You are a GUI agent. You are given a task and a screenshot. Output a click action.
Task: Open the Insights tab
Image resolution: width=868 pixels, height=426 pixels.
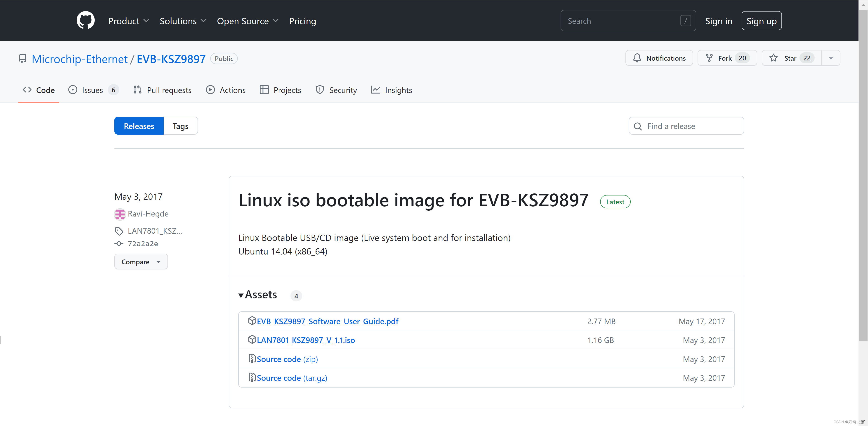[x=392, y=90]
